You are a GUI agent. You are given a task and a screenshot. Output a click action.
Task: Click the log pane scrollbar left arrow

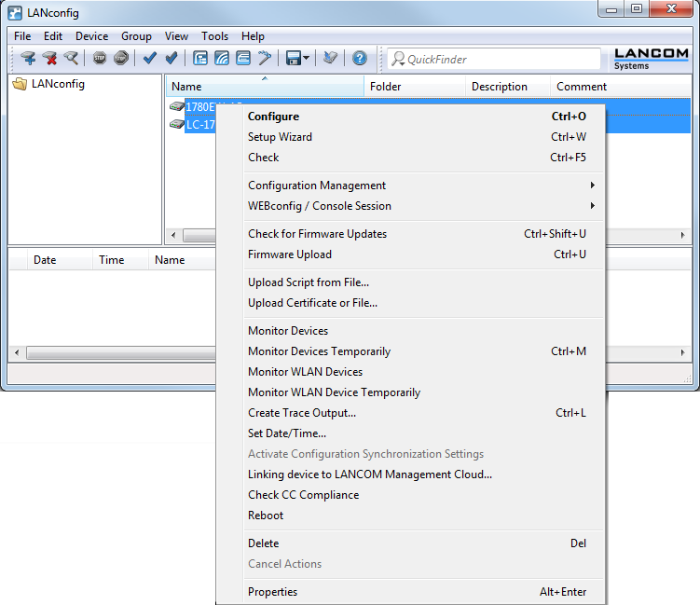(x=16, y=353)
